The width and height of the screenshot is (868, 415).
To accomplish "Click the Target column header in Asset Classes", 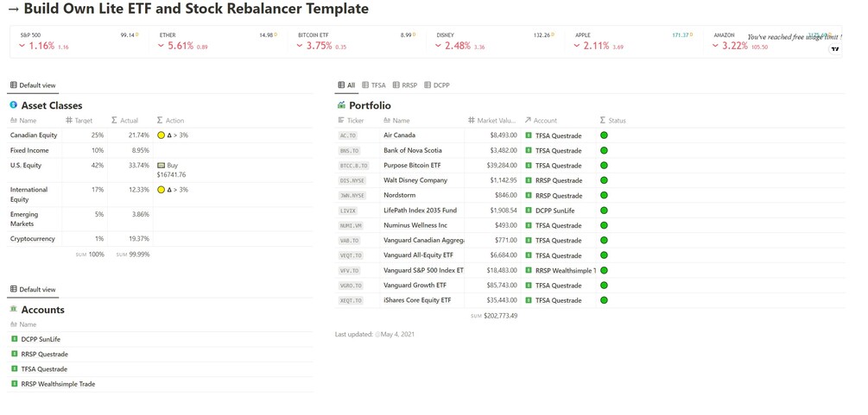I will tap(79, 120).
